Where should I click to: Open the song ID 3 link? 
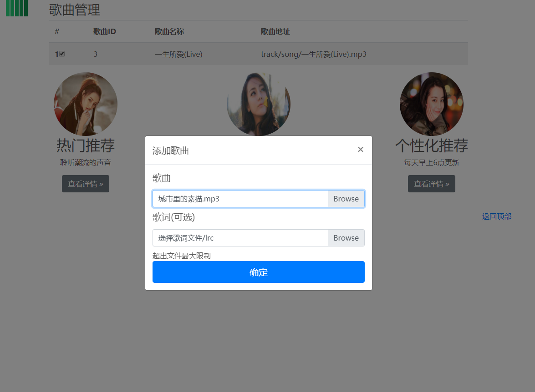click(x=95, y=54)
